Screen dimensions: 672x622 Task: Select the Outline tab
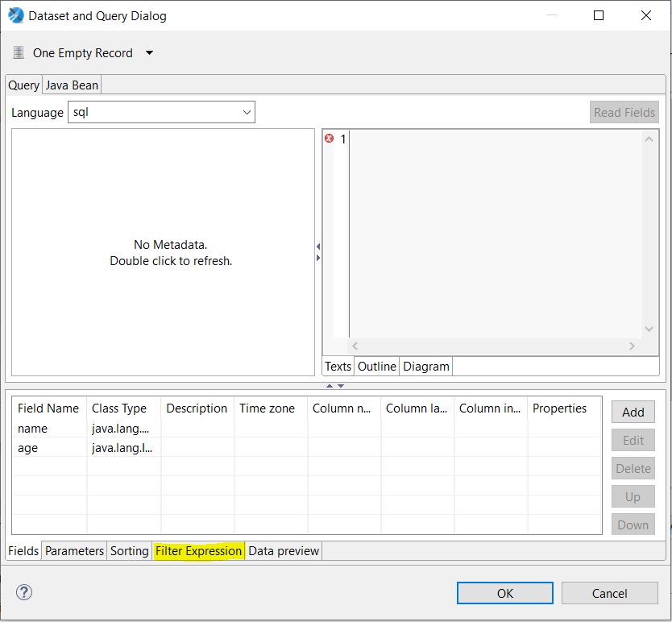tap(376, 366)
